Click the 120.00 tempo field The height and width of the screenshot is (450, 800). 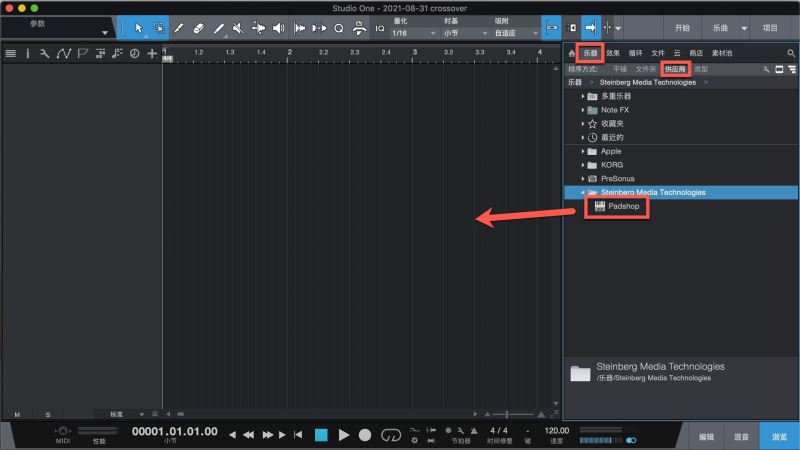pyautogui.click(x=557, y=431)
